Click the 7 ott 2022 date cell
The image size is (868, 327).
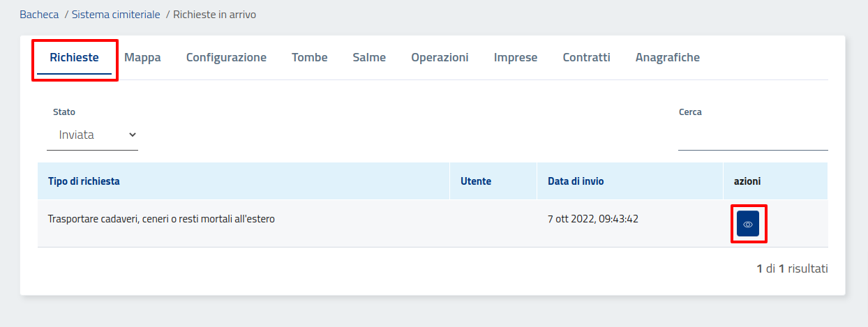coord(593,219)
